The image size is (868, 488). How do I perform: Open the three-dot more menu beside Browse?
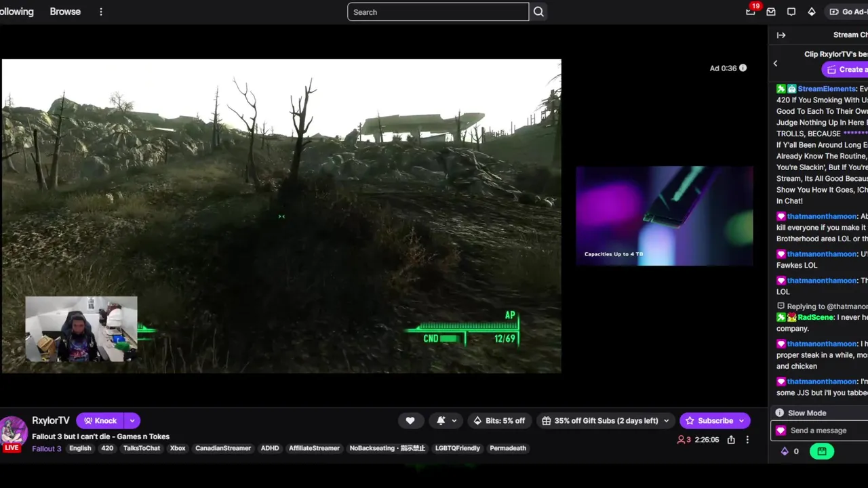pyautogui.click(x=101, y=12)
